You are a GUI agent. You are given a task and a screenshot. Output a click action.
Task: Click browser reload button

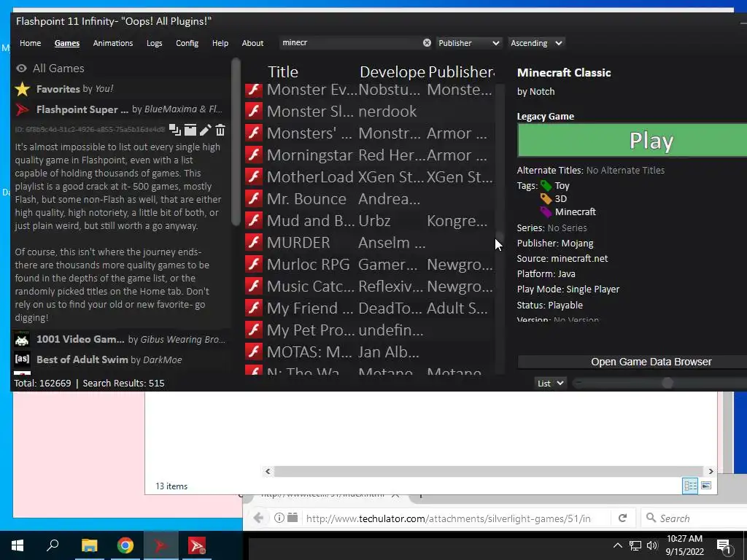[x=623, y=518]
